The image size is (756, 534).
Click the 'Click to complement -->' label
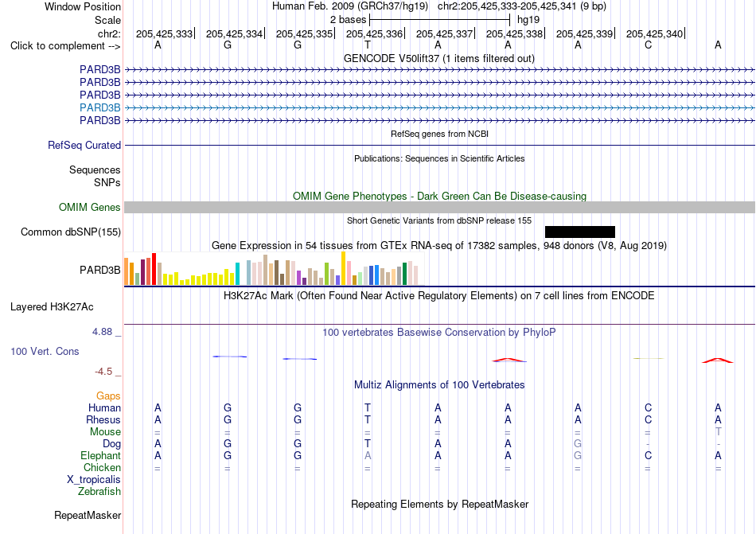click(65, 46)
